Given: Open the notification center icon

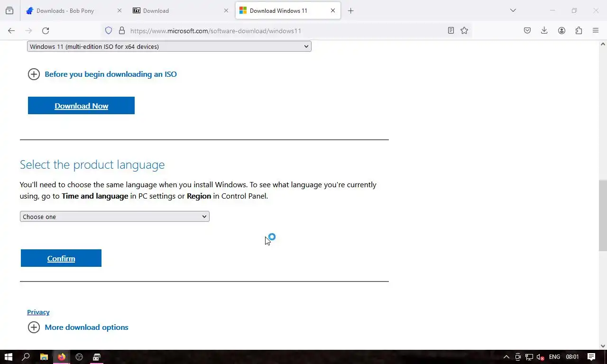Looking at the screenshot, I should [591, 357].
